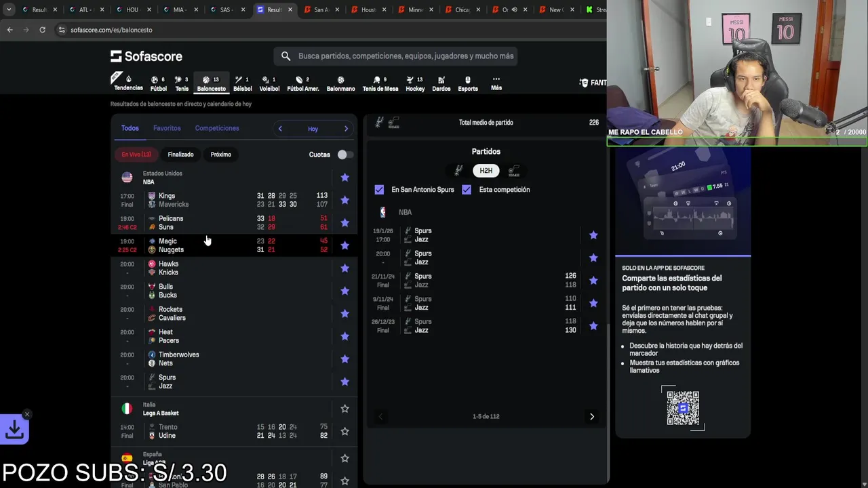Screen dimensions: 868x488
Task: Go to previous day arrow
Action: tap(280, 129)
